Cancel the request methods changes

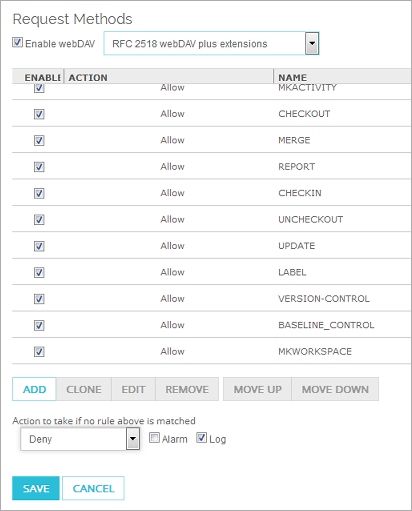coord(93,488)
